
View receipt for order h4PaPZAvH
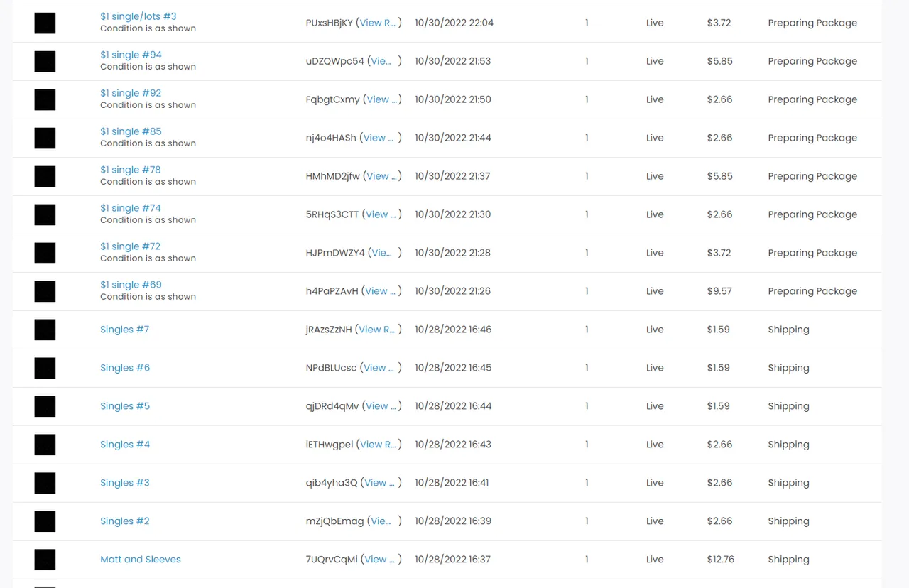click(x=379, y=291)
